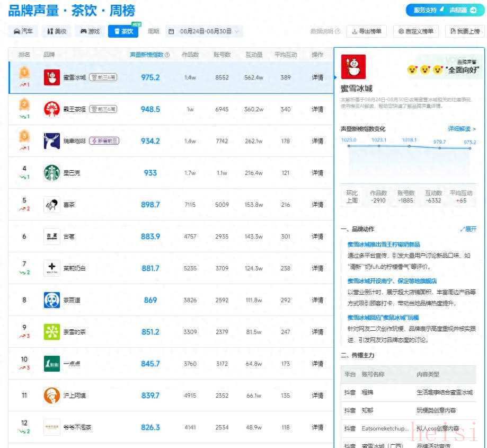Click the 沪上阿姨 brand logo
487x448 pixels.
[52, 396]
